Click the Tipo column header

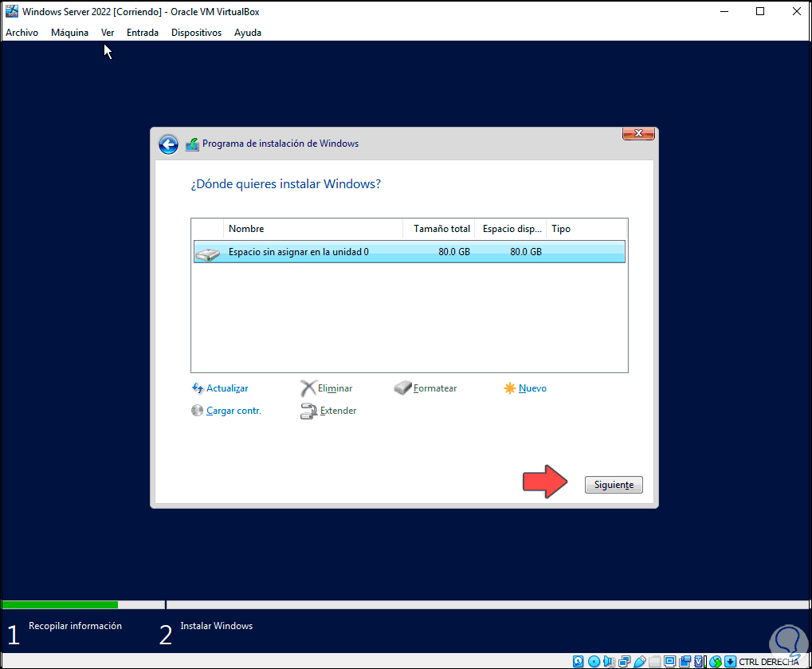[x=586, y=229]
